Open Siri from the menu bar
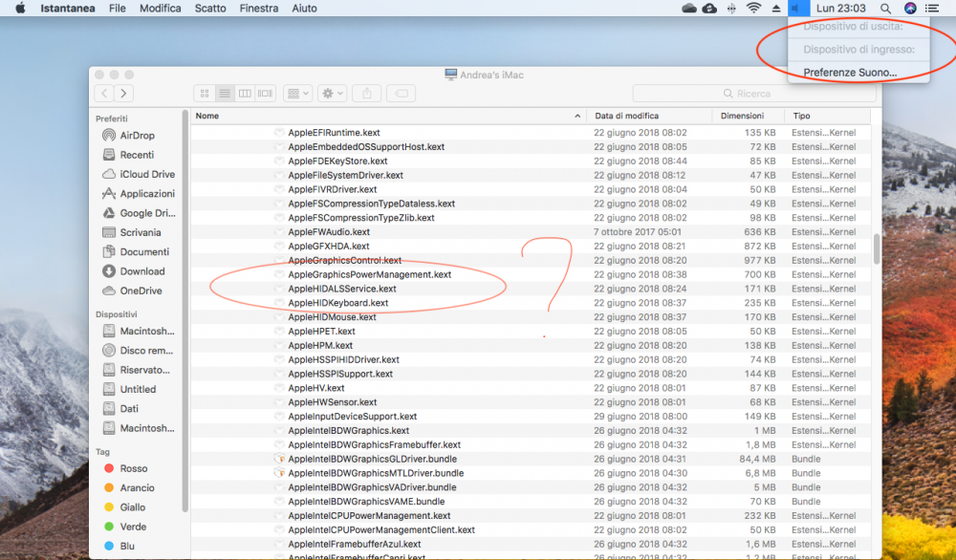The image size is (956, 560). (910, 8)
